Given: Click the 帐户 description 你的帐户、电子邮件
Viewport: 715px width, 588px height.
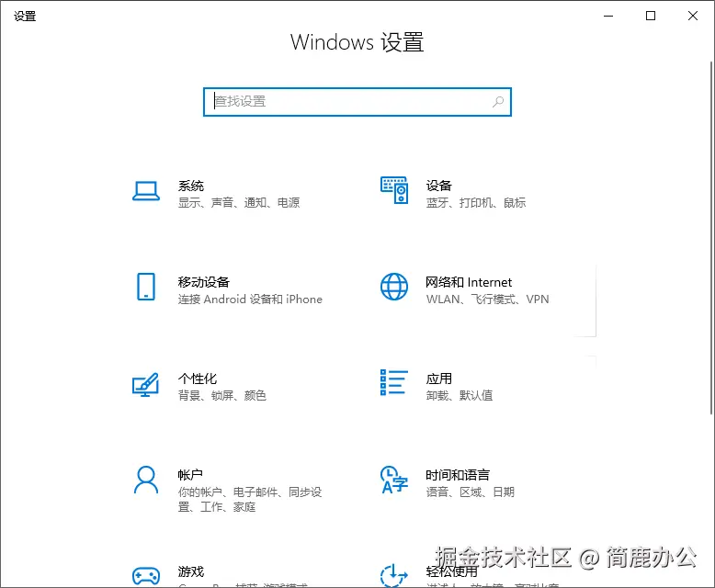Looking at the screenshot, I should click(x=250, y=499).
